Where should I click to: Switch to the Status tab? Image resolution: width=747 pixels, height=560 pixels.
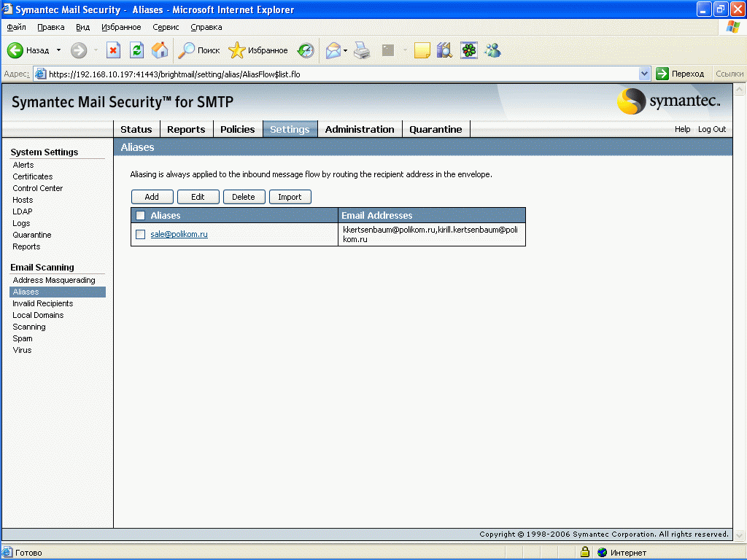[x=136, y=129]
